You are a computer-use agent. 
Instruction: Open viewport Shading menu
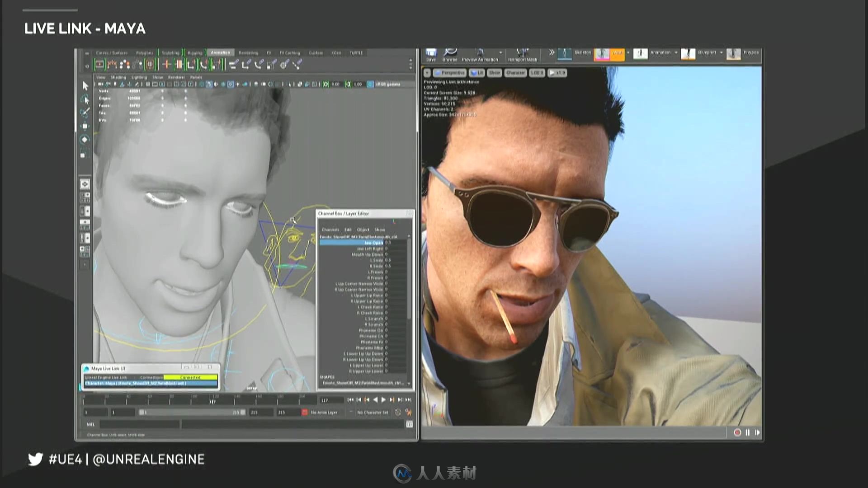(118, 77)
